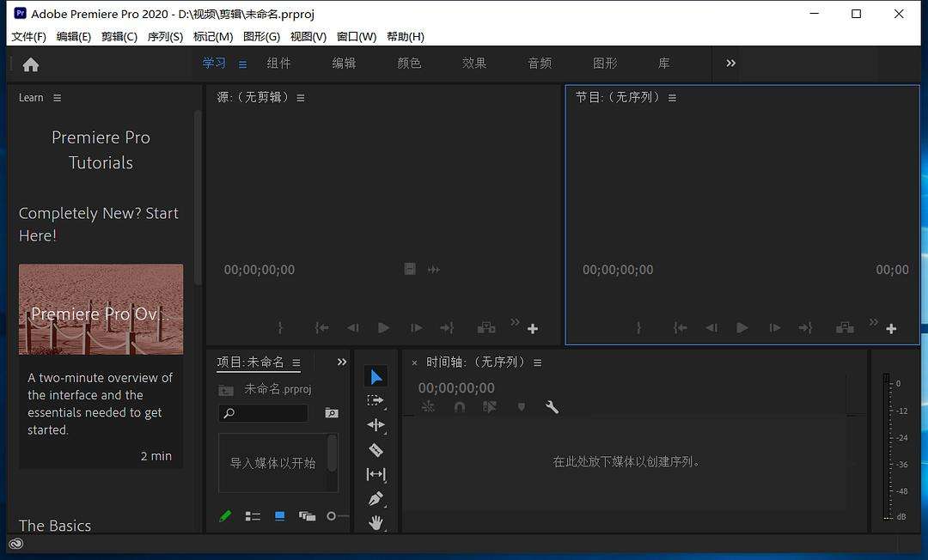Select the Track Select Forward tool
This screenshot has width=928, height=560.
(376, 399)
